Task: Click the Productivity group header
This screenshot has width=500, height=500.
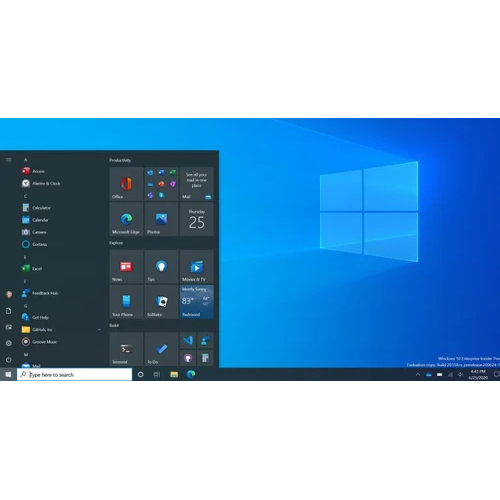Action: point(120,160)
